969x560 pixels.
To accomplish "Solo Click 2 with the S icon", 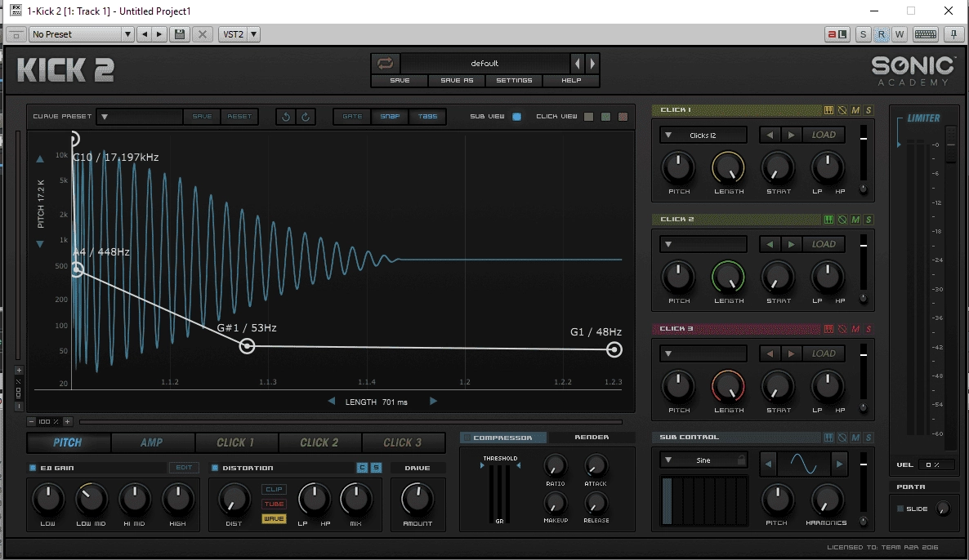I will (x=869, y=220).
